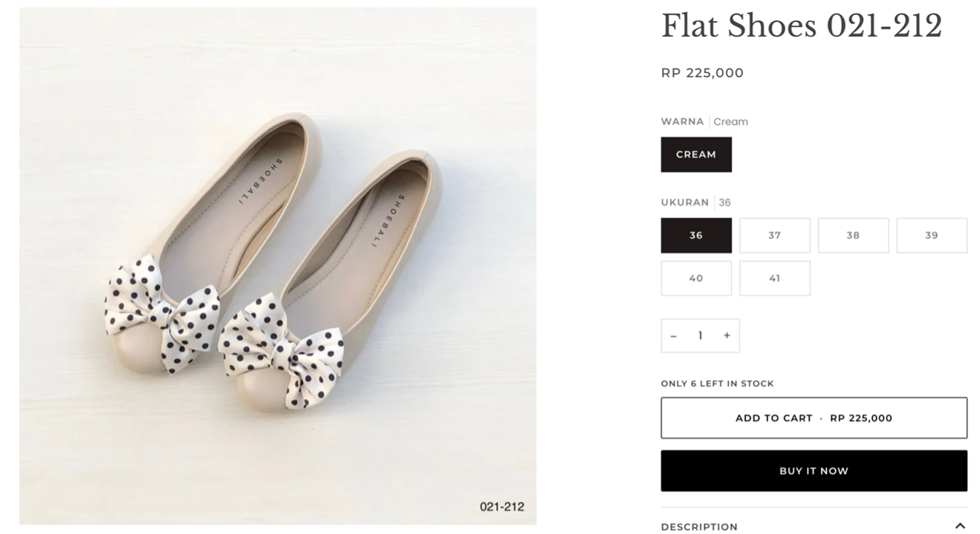Add the flat shoes to cart
Viewport: 980px width, 534px height.
(814, 418)
